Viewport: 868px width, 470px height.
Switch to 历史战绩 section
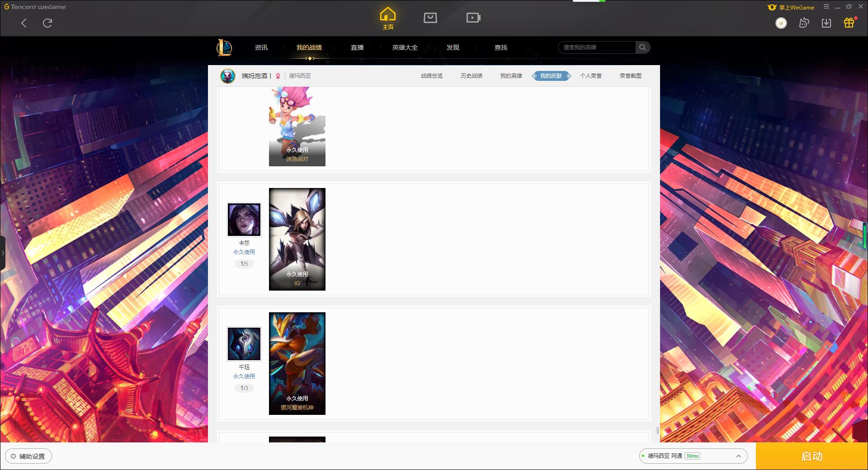click(x=472, y=76)
